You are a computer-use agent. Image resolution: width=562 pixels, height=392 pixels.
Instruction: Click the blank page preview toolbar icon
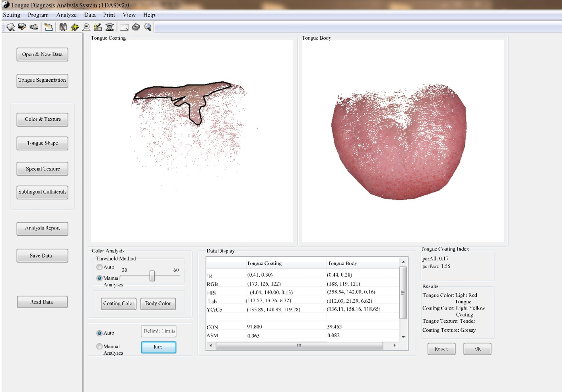[x=124, y=27]
